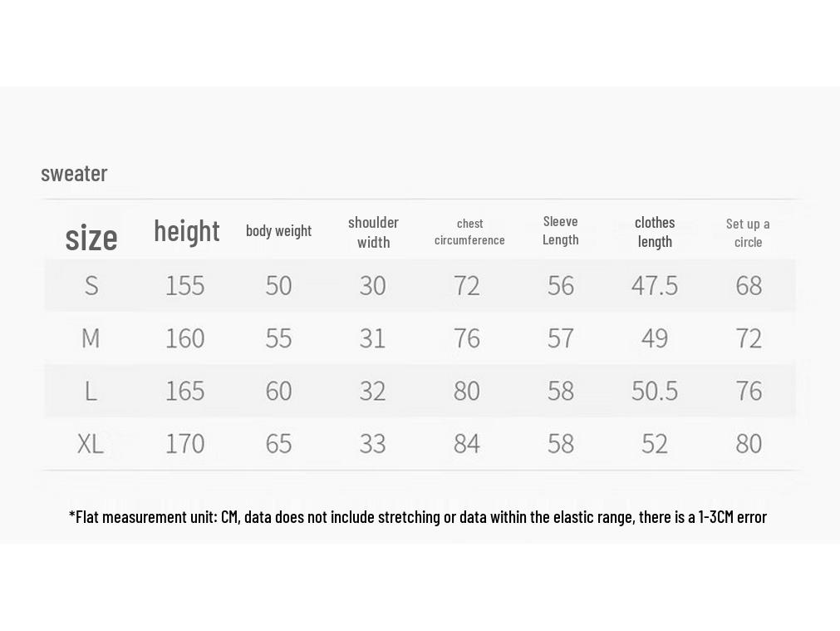Click the 'clothes length' header
840x631 pixels.
[655, 232]
